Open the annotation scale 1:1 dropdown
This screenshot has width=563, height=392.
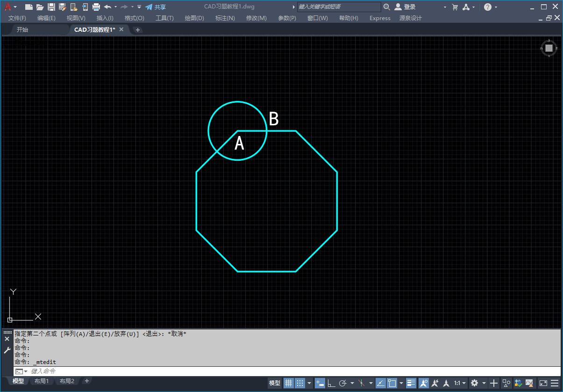click(x=460, y=383)
